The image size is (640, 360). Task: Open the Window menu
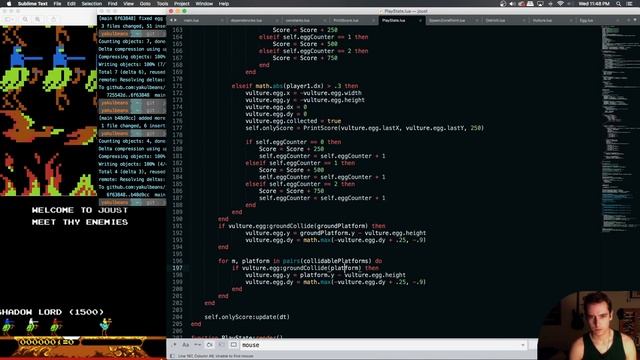click(204, 4)
